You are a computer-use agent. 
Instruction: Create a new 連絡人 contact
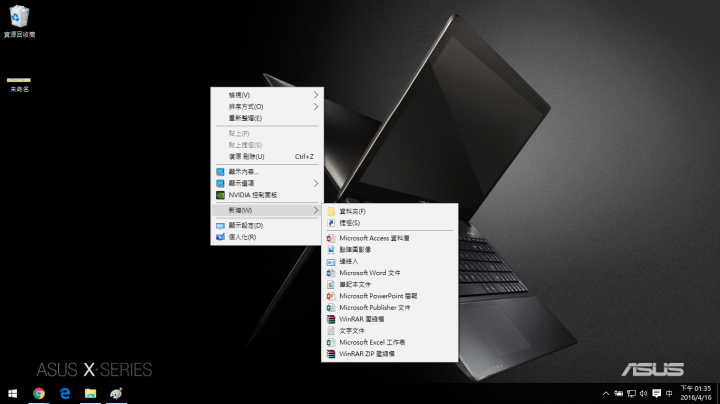click(x=389, y=261)
